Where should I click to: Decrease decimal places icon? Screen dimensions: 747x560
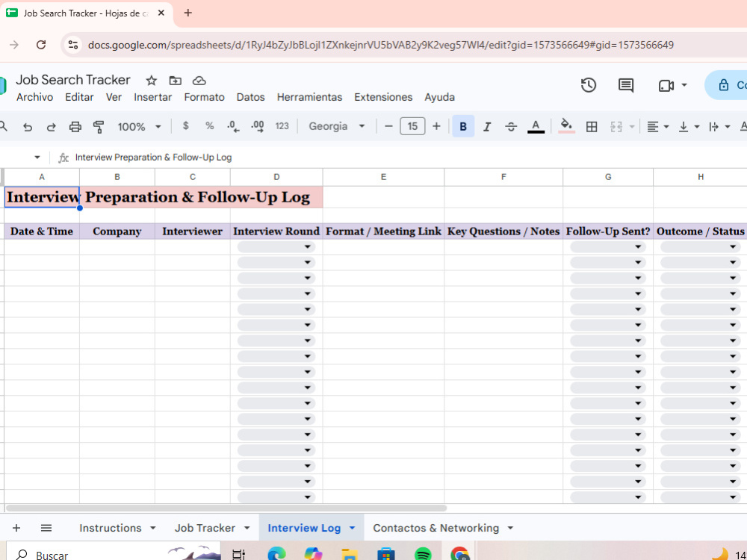pos(233,126)
